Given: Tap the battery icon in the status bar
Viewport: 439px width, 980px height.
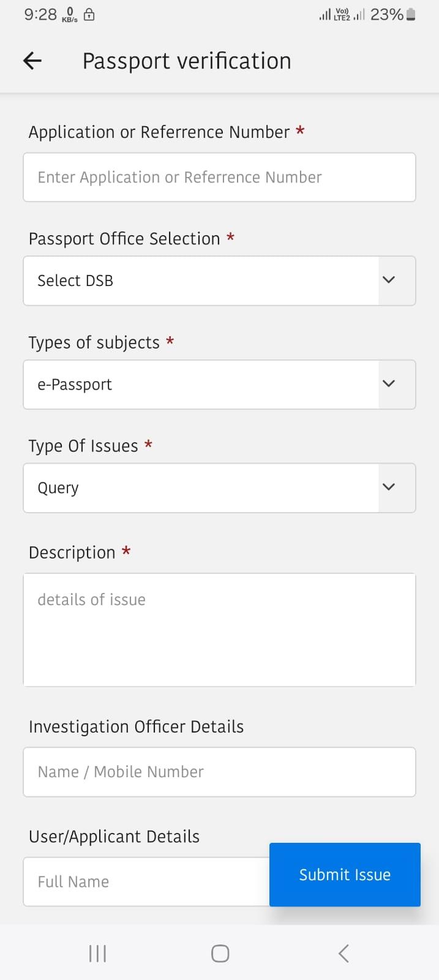Looking at the screenshot, I should click(x=411, y=14).
